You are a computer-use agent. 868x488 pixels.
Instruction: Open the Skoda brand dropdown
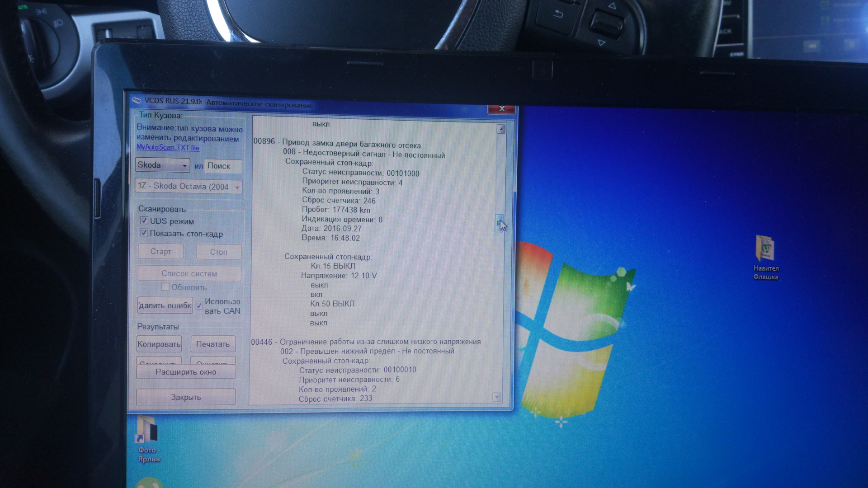click(x=162, y=165)
